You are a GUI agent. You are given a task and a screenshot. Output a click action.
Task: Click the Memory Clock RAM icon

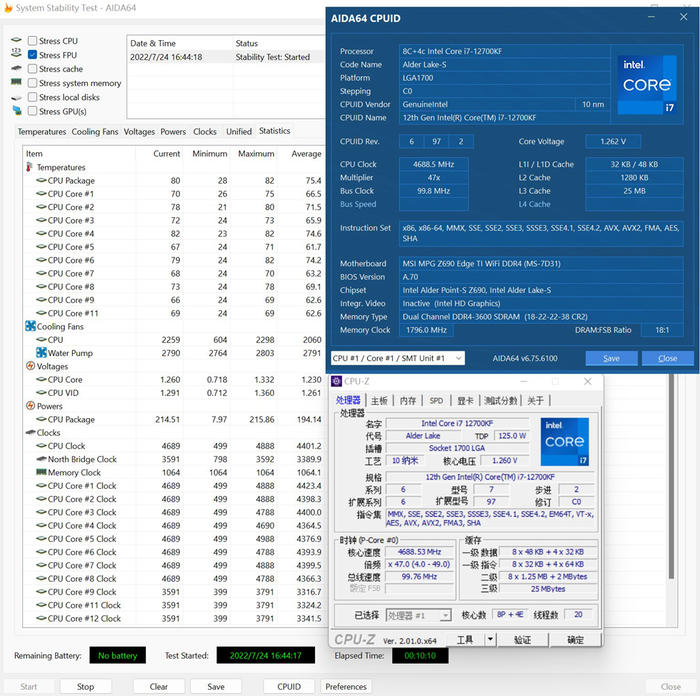41,471
